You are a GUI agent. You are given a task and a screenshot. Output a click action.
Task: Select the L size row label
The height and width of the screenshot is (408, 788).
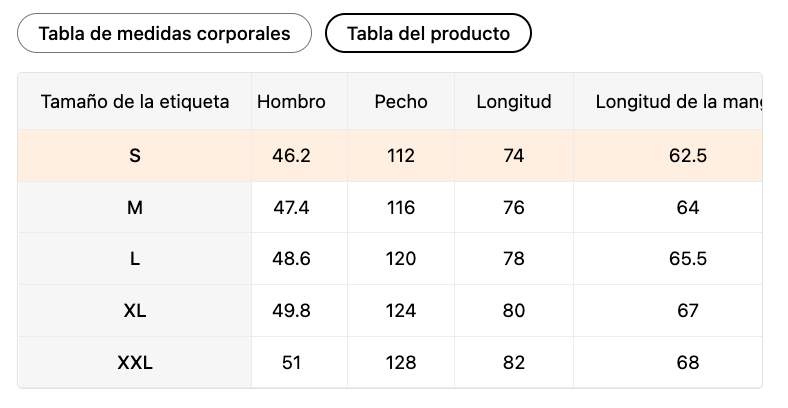pos(135,259)
